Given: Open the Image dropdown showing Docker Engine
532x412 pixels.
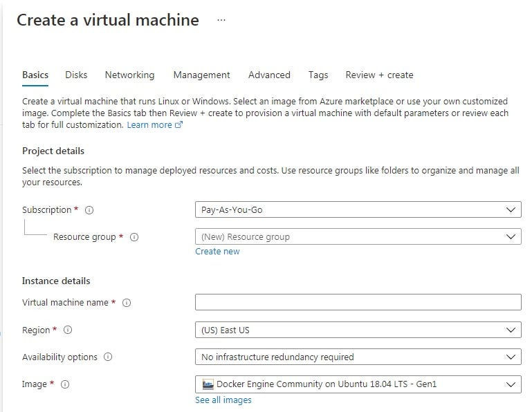Looking at the screenshot, I should 358,384.
